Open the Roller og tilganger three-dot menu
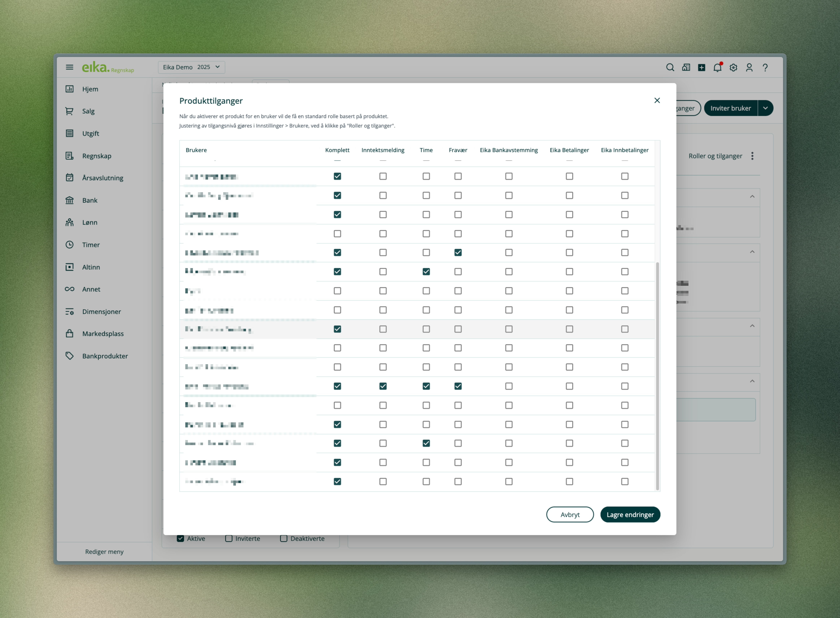Image resolution: width=840 pixels, height=618 pixels. (752, 156)
